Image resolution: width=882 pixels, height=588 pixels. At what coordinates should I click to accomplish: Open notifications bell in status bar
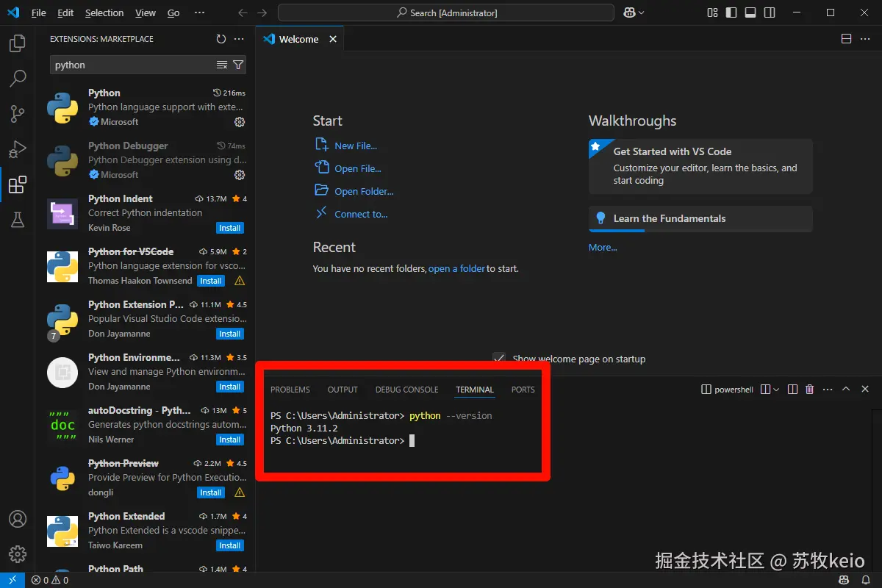pos(866,580)
